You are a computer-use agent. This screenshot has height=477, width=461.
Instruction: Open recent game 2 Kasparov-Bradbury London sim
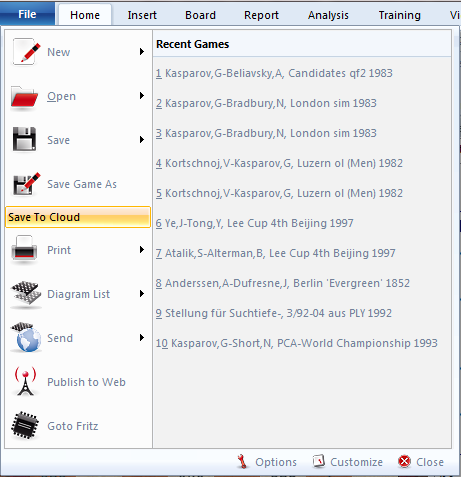[266, 103]
